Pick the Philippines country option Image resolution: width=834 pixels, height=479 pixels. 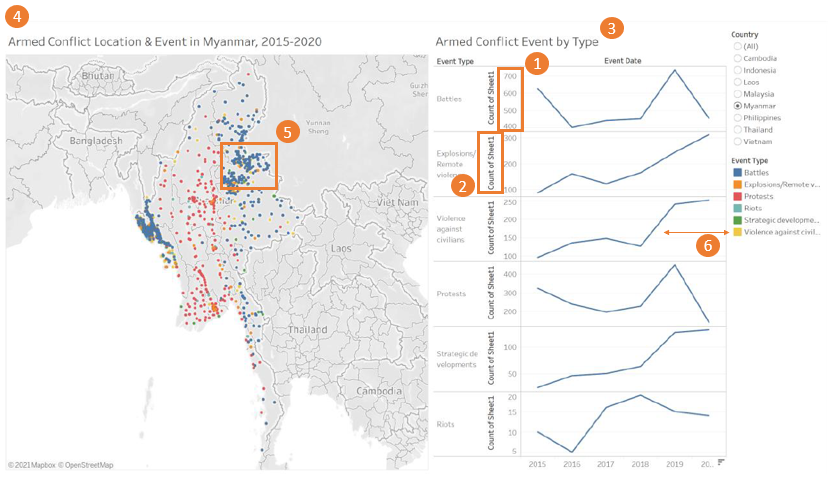[x=738, y=117]
